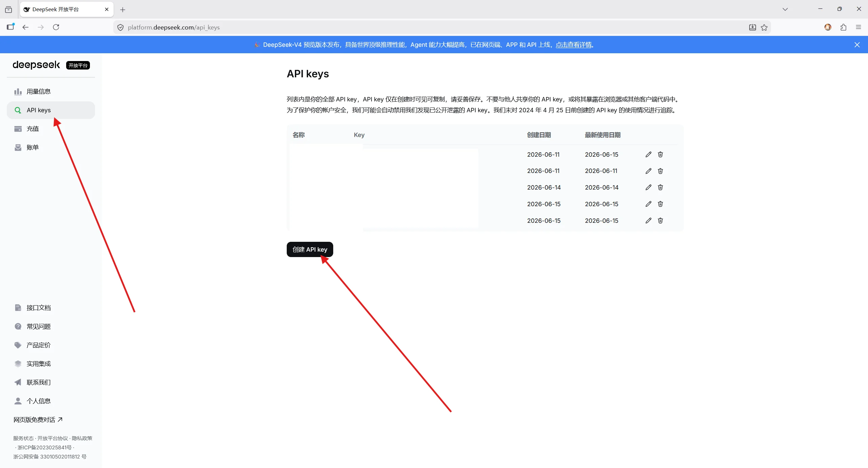Viewport: 868px width, 468px height.
Task: Open the 常见问题 FAQ entry
Action: point(51,326)
